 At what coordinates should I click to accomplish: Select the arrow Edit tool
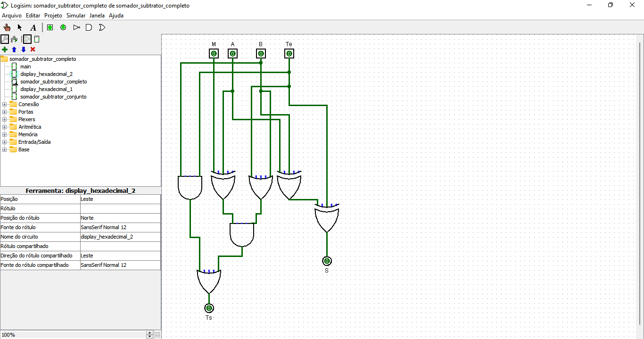(20, 27)
